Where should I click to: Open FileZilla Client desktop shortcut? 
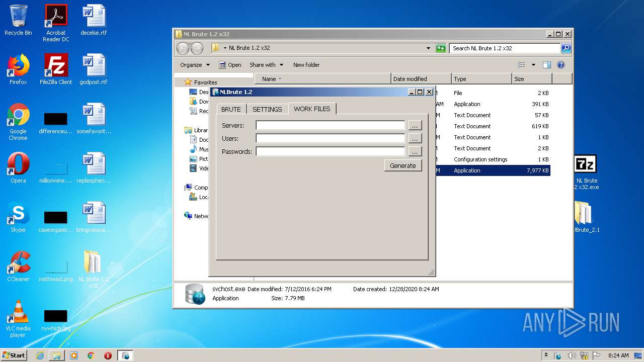56,69
